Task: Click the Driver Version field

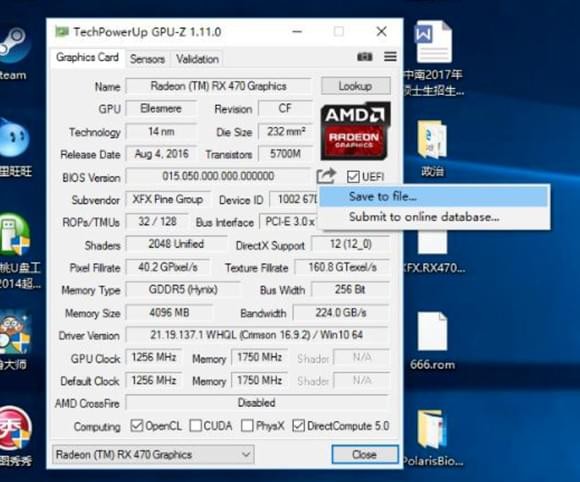Action: coord(257,335)
